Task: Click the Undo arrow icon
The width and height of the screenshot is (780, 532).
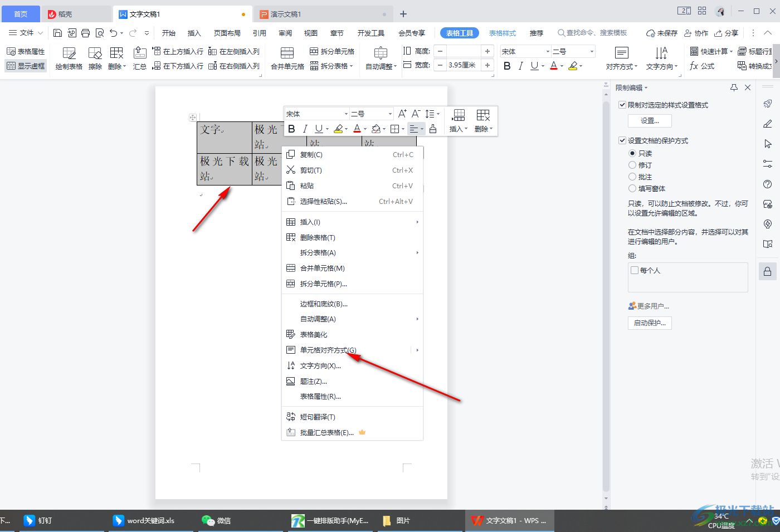Action: tap(114, 33)
